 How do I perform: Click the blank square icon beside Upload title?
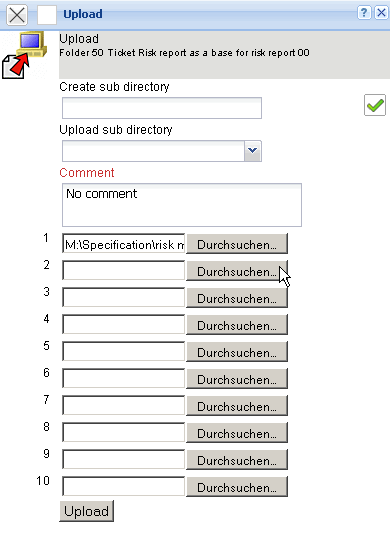pyautogui.click(x=47, y=15)
